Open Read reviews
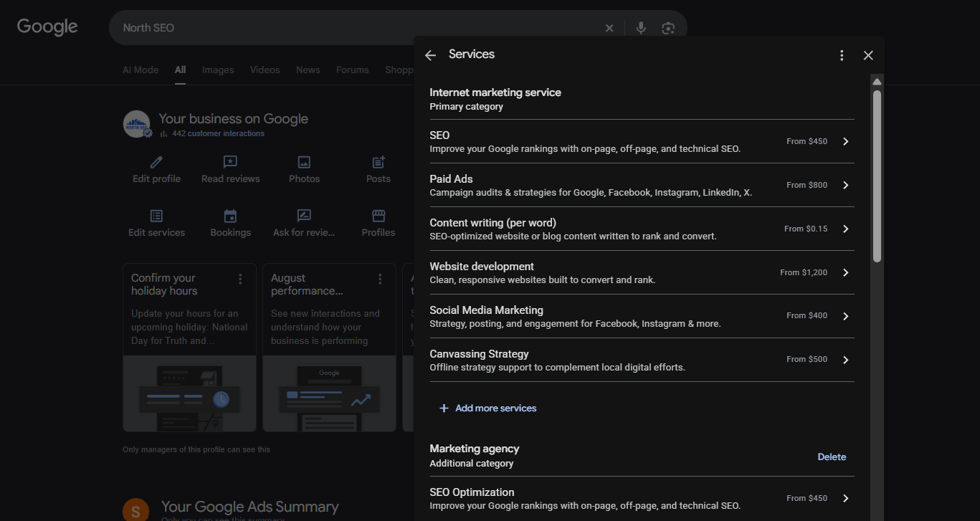980x521 pixels. pyautogui.click(x=230, y=169)
